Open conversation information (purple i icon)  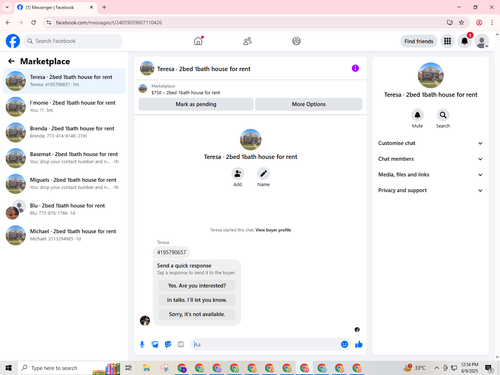coord(355,68)
